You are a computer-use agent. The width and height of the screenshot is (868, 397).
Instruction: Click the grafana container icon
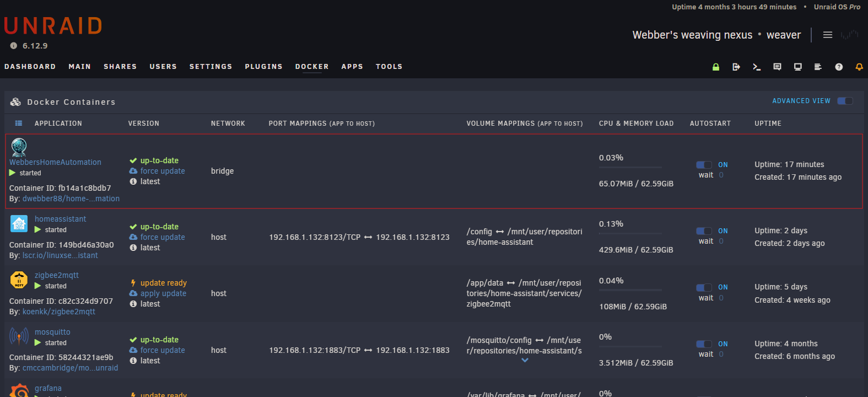pos(19,390)
